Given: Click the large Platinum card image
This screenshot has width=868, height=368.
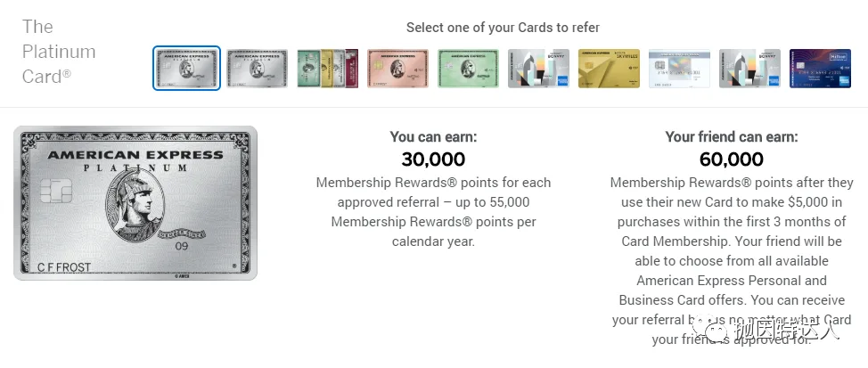Looking at the screenshot, I should click(x=135, y=203).
